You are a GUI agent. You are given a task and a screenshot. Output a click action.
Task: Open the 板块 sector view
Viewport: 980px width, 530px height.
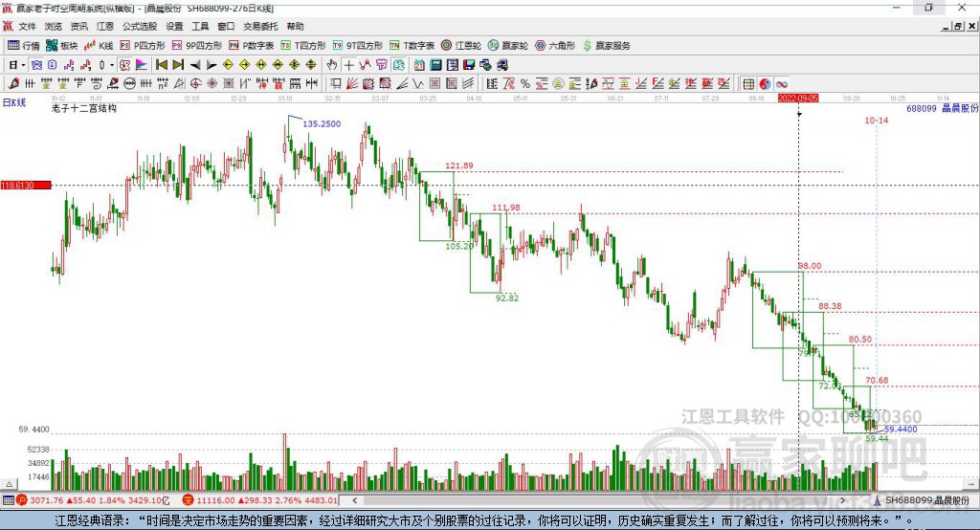[x=62, y=46]
